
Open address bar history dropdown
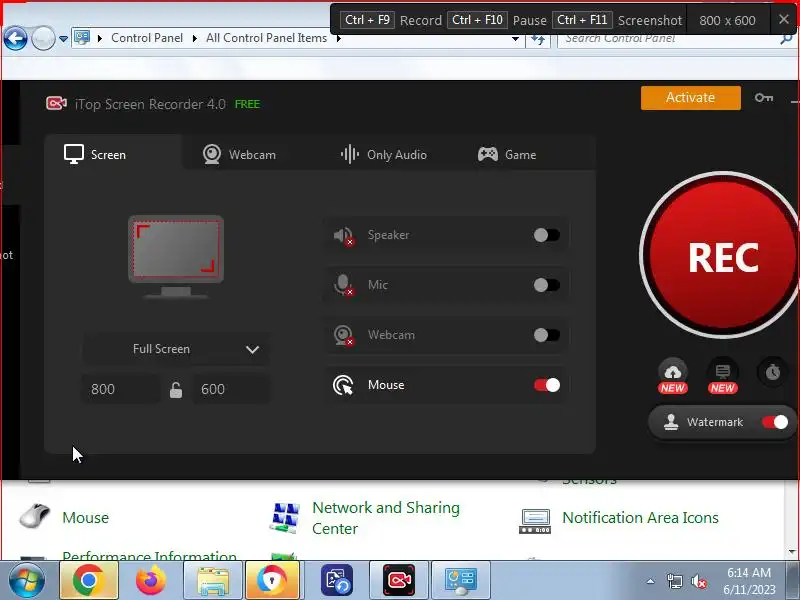tap(515, 39)
